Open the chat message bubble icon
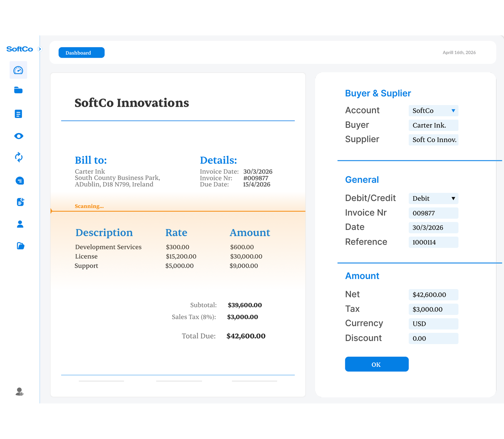Viewport: 504px width, 439px height. point(20,181)
